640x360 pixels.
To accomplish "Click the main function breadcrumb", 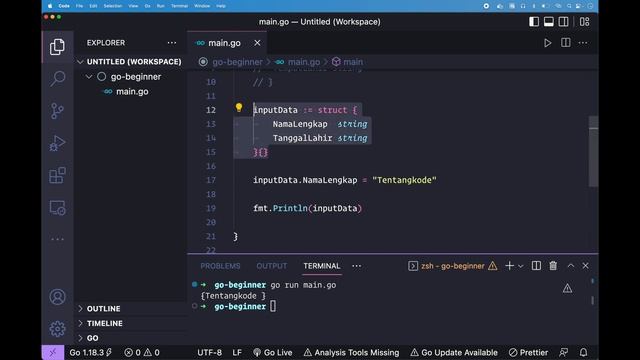I will point(353,62).
